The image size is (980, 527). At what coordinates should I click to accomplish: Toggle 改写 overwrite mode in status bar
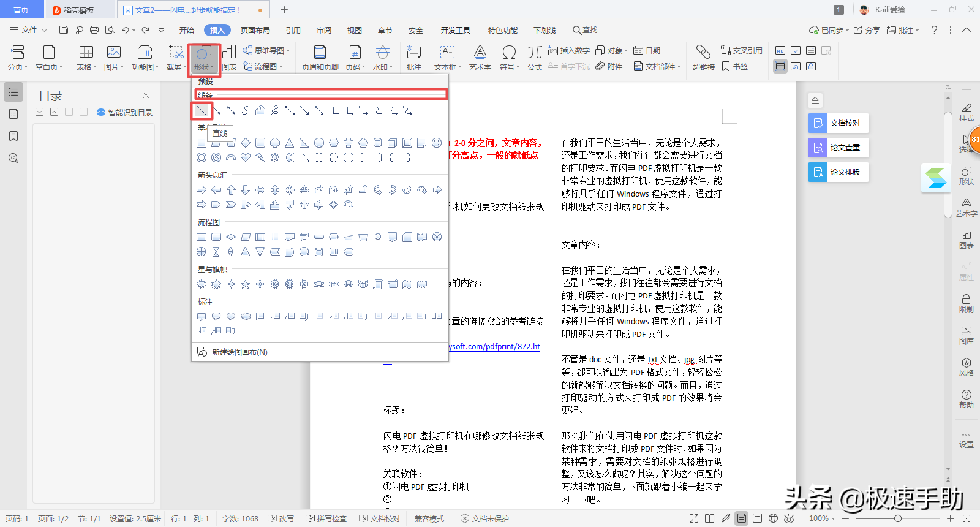(x=282, y=518)
